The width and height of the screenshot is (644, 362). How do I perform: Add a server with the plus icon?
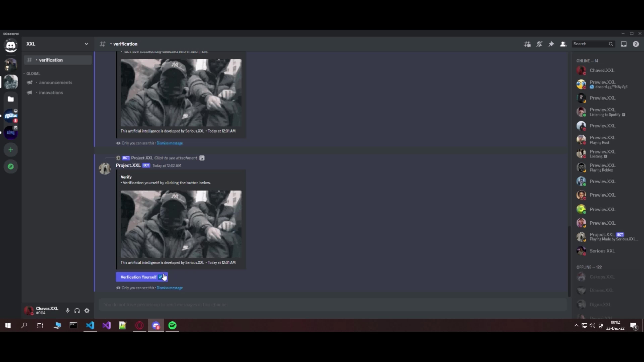[x=11, y=149]
